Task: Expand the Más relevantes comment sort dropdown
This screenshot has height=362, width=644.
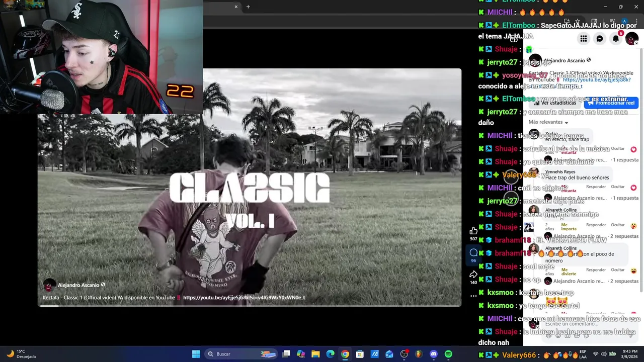Action: (548, 122)
